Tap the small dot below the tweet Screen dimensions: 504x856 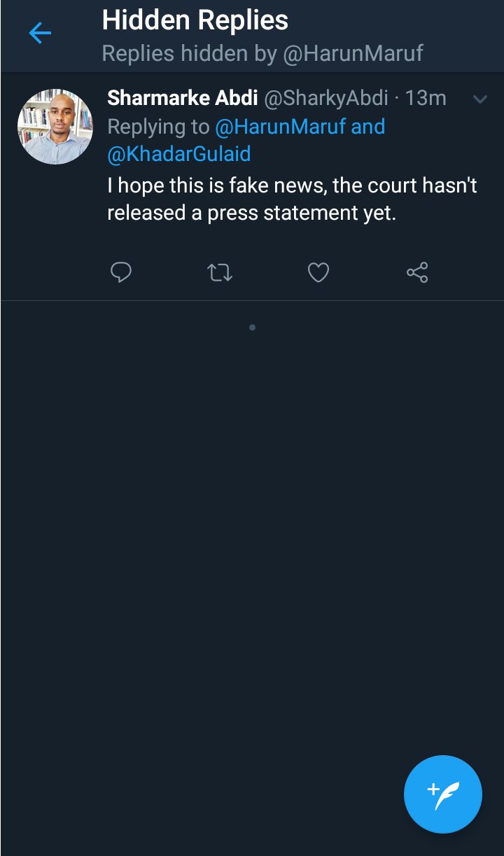pyautogui.click(x=252, y=327)
